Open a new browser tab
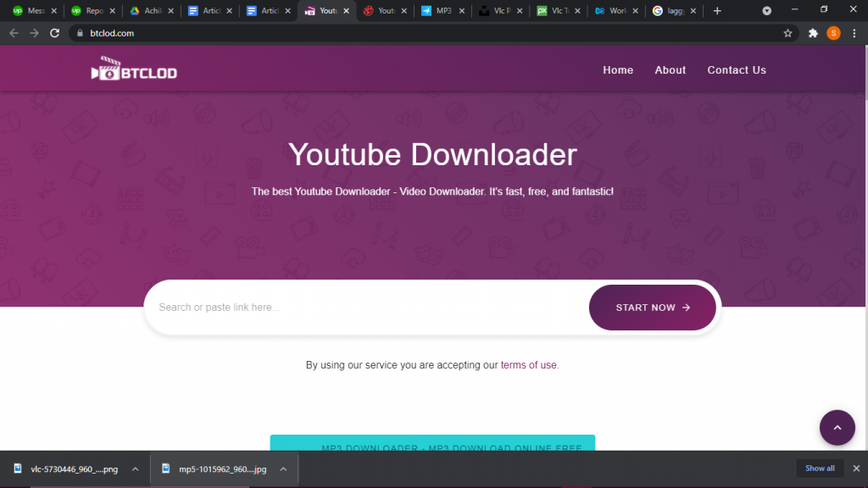This screenshot has height=488, width=868. pyautogui.click(x=717, y=10)
